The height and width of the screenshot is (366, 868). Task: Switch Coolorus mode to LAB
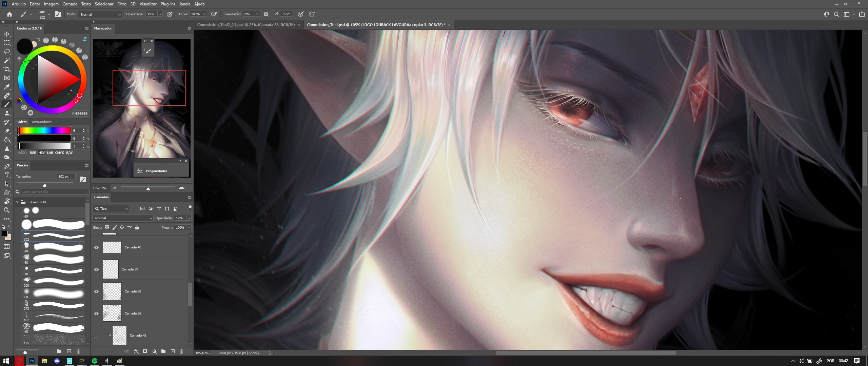pos(50,153)
